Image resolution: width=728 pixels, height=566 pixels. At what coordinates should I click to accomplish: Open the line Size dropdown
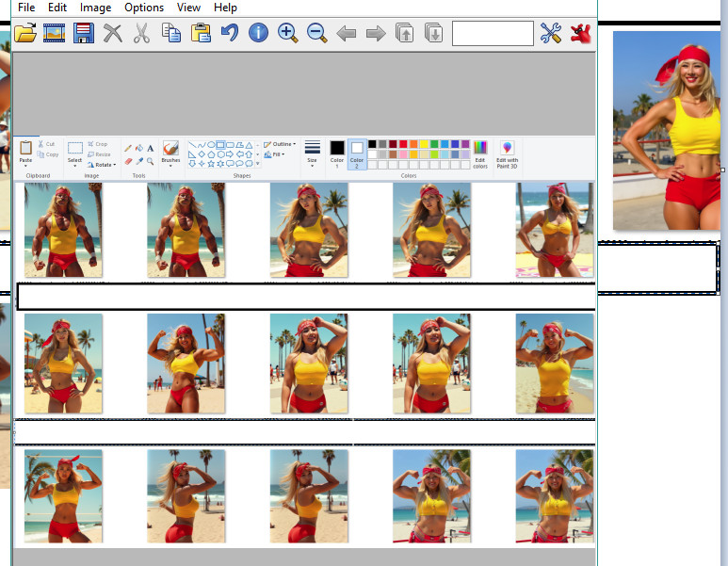(x=312, y=154)
